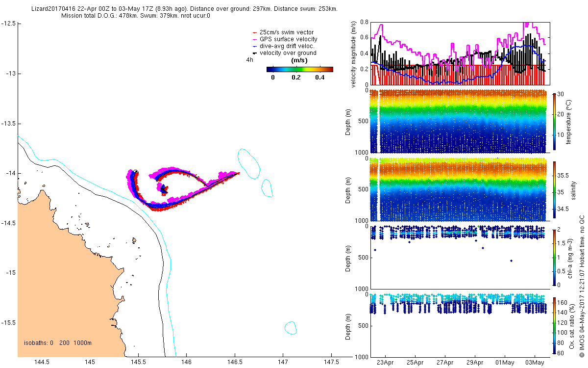The image size is (588, 368).
Task: Click the Ox. sat. ratio colorbar
Action: [x=555, y=325]
